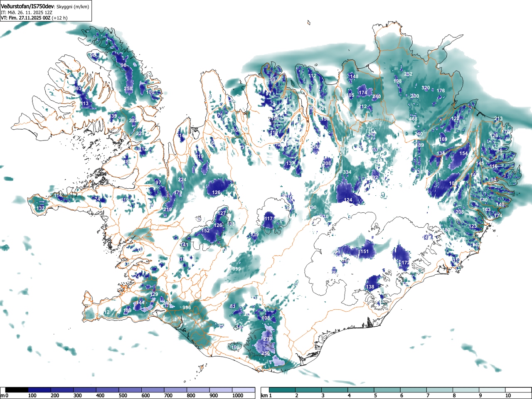Click the 700–800 m legend swatch
Screen dimensions: 532x399
(175, 390)
